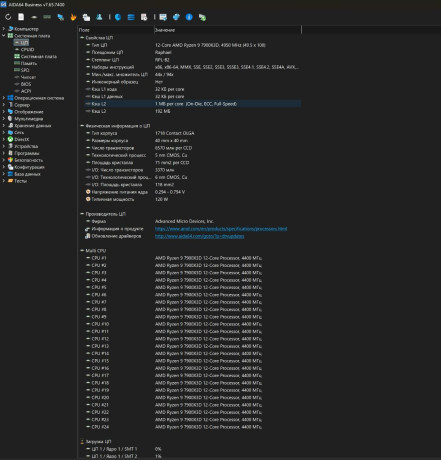Open the AMD product information link
The height and width of the screenshot is (460, 441).
click(x=221, y=229)
